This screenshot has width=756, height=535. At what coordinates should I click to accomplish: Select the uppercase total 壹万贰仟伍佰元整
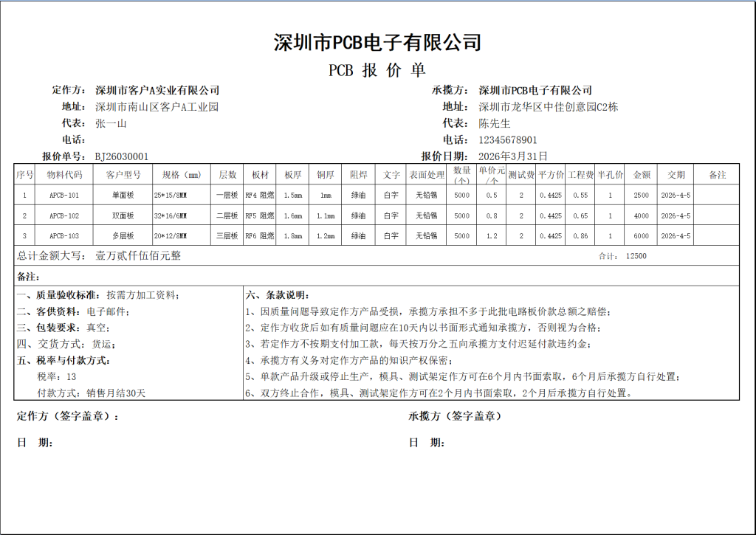pos(138,256)
